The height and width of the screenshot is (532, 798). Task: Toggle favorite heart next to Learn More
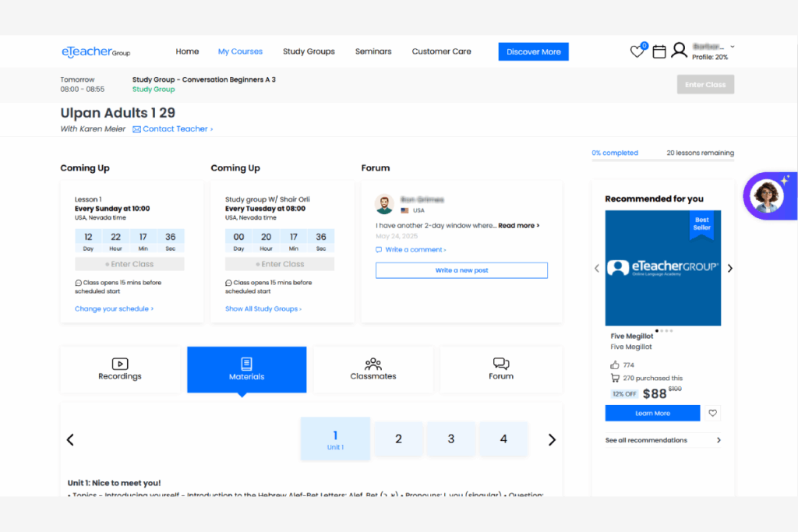[x=712, y=413]
